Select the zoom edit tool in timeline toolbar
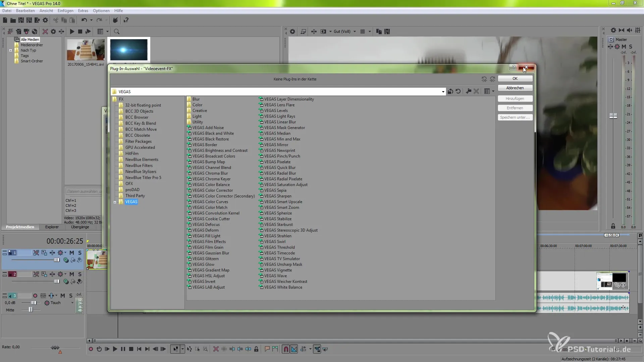This screenshot has height=362, width=644. click(x=205, y=349)
